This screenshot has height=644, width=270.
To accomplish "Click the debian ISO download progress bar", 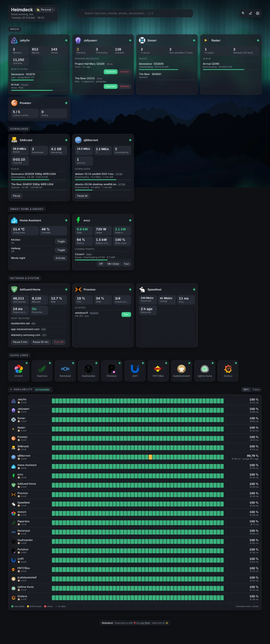I will coord(103,180).
